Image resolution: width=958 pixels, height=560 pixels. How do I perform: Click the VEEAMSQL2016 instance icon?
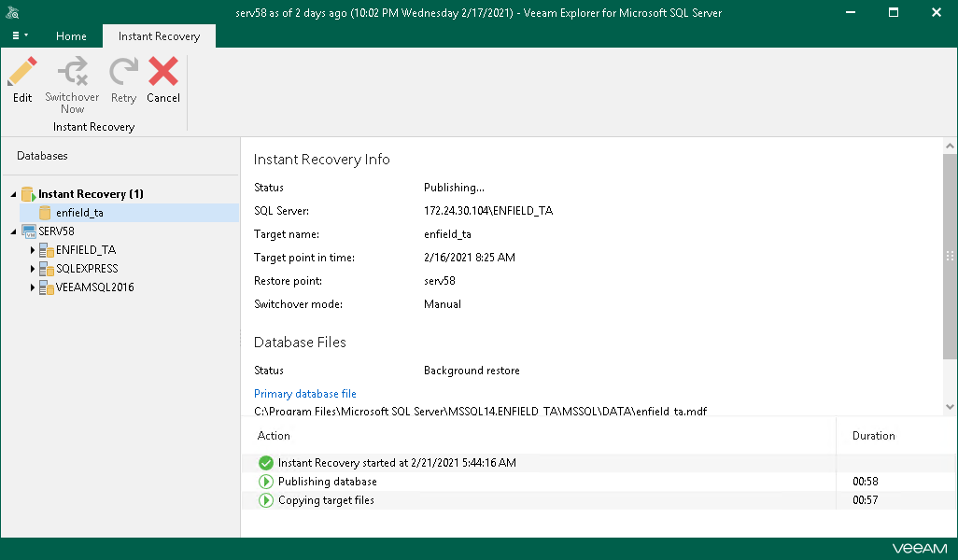47,287
